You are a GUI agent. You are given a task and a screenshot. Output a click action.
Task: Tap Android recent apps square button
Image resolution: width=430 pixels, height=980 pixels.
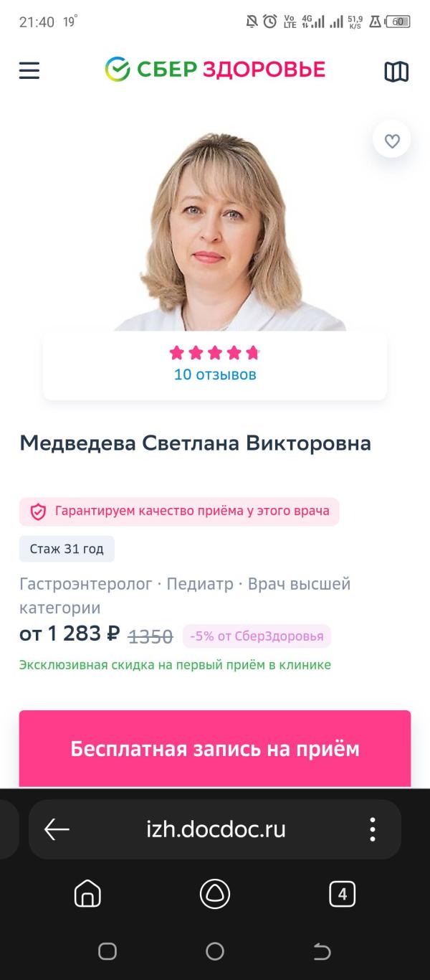(107, 951)
